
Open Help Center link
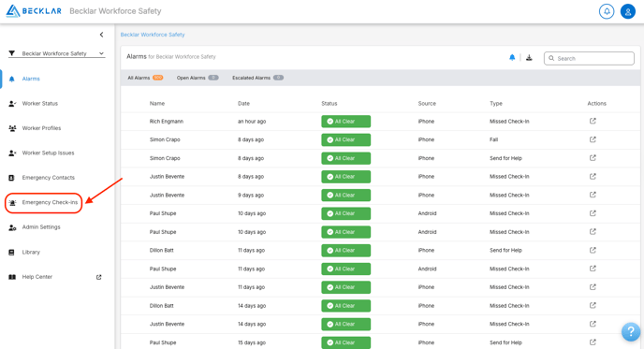click(x=37, y=277)
